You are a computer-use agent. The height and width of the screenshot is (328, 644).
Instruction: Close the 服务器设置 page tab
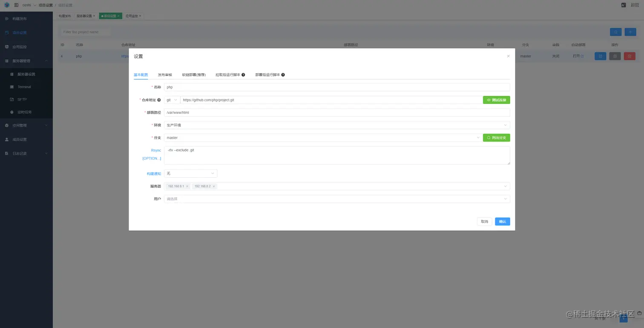click(94, 16)
